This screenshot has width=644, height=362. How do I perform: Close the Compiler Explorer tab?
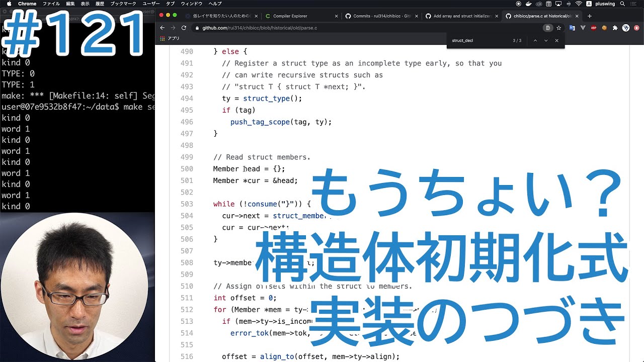click(336, 16)
